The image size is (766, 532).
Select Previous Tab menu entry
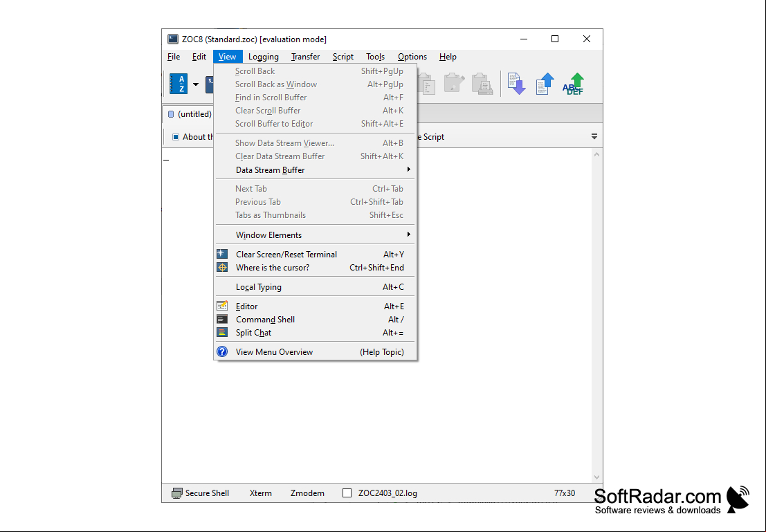316,202
